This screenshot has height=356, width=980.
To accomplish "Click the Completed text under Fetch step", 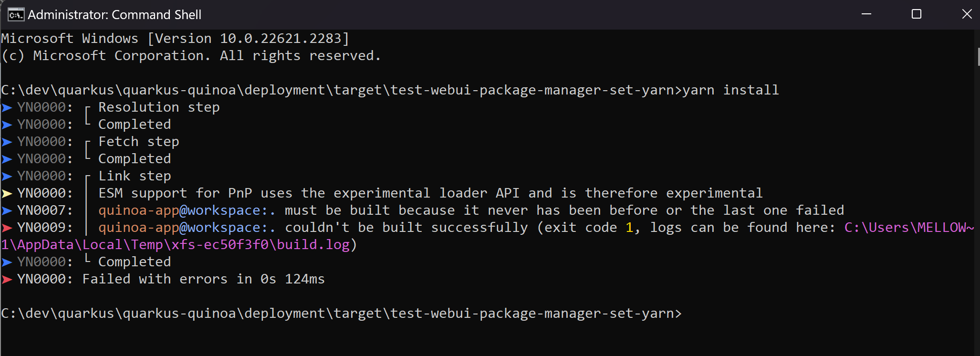I will click(x=134, y=158).
